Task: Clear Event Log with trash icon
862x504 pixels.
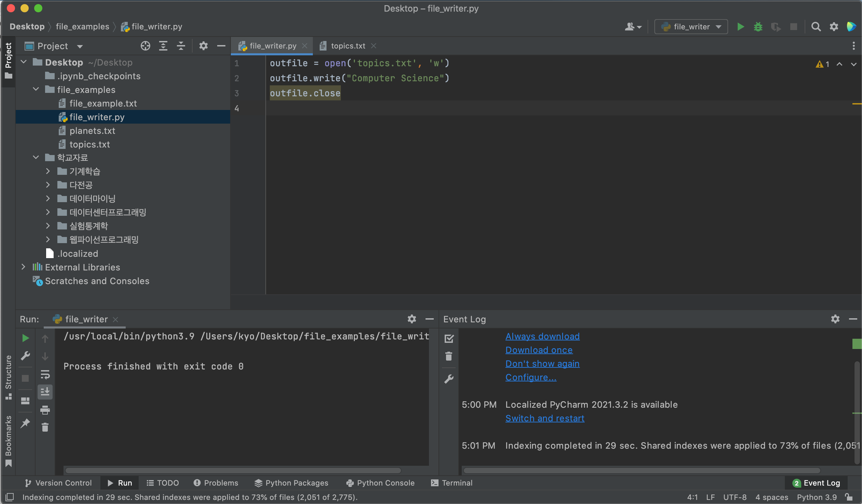Action: (x=449, y=356)
